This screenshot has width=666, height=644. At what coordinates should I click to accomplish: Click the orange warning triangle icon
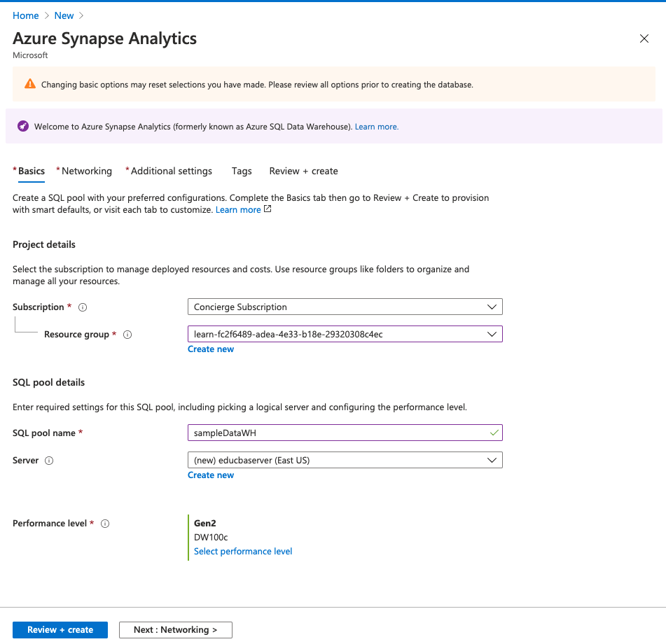(29, 84)
